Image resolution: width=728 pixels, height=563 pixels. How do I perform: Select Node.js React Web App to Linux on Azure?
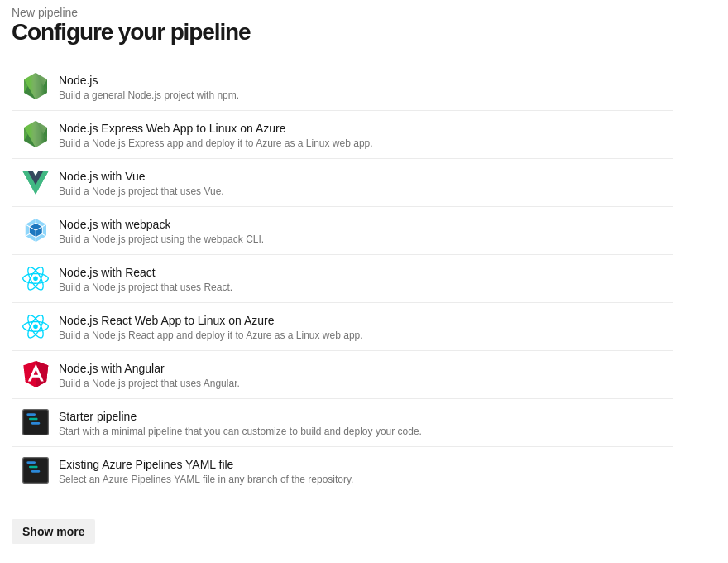coord(166,320)
